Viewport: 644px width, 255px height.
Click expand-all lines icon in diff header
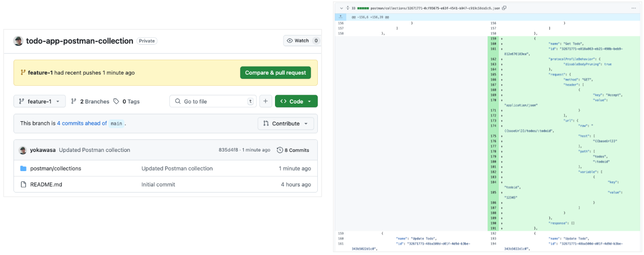pyautogui.click(x=348, y=8)
